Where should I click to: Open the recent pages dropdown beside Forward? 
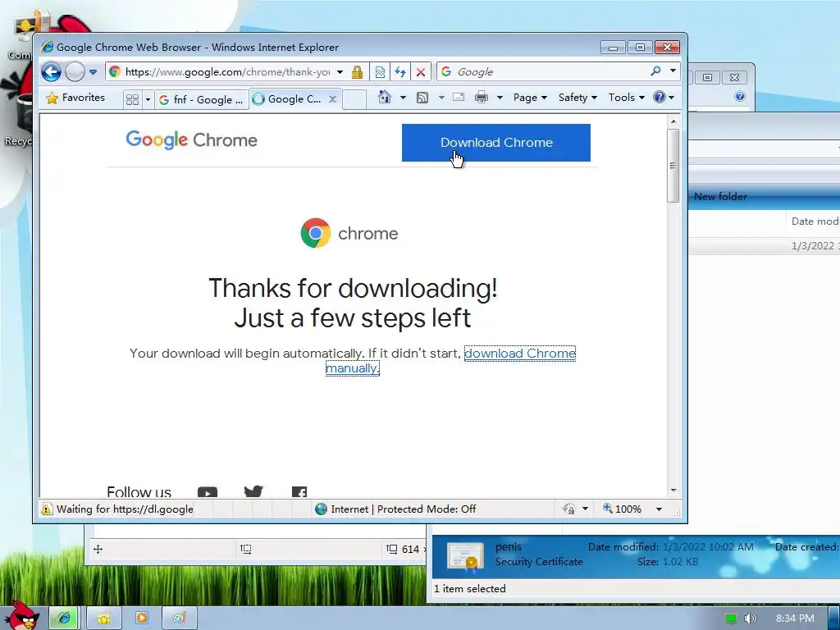[x=94, y=72]
